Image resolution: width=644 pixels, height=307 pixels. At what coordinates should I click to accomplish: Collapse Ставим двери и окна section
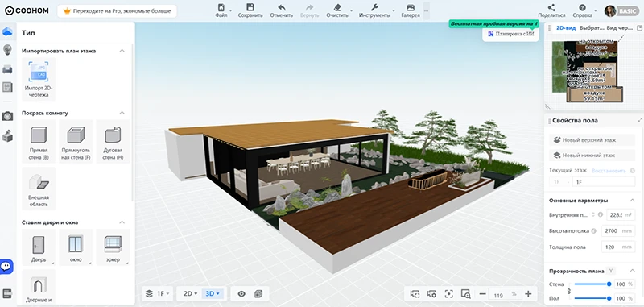tap(122, 222)
